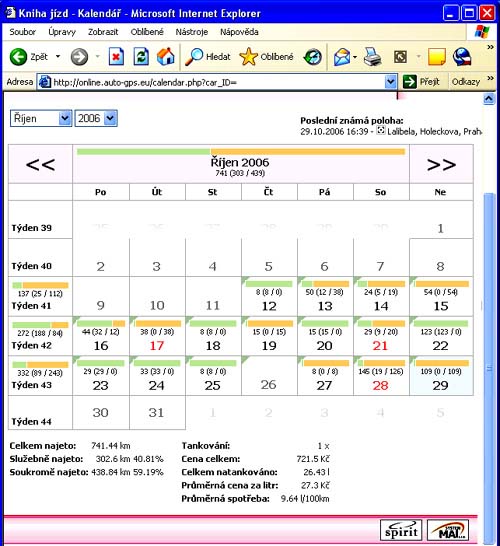The image size is (500, 546).
Task: Open the Odkazy links bar
Action: 466,82
